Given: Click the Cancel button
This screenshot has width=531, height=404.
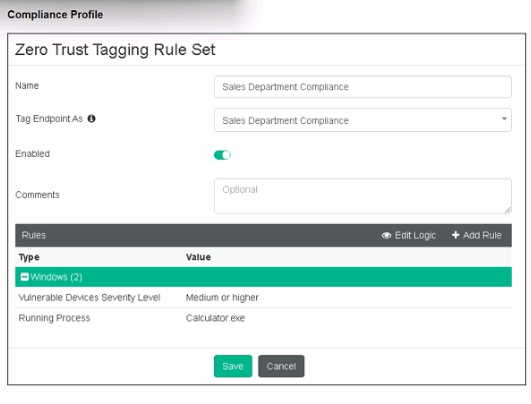Looking at the screenshot, I should 281,366.
